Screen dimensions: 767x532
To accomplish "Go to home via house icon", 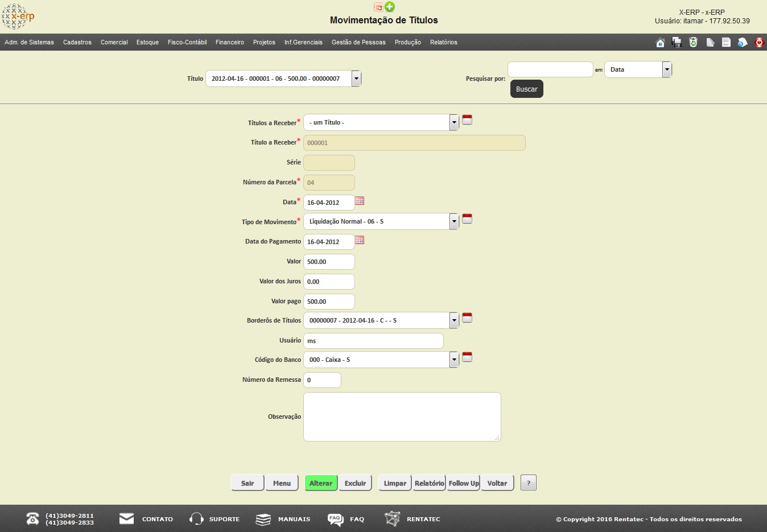I will 660,42.
